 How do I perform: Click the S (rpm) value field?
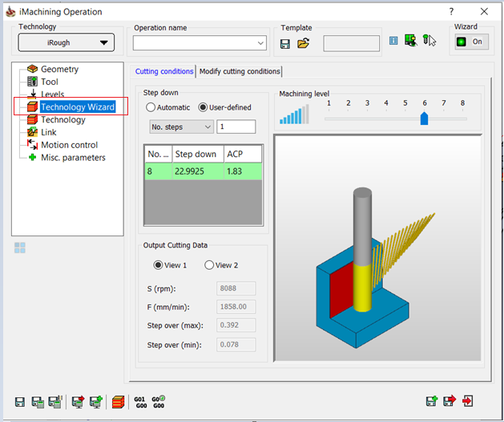coord(236,288)
